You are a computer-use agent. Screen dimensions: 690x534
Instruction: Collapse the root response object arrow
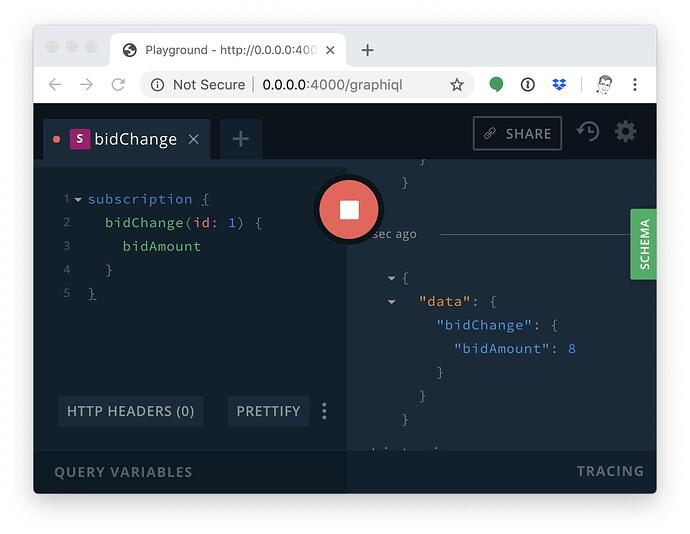coord(391,278)
